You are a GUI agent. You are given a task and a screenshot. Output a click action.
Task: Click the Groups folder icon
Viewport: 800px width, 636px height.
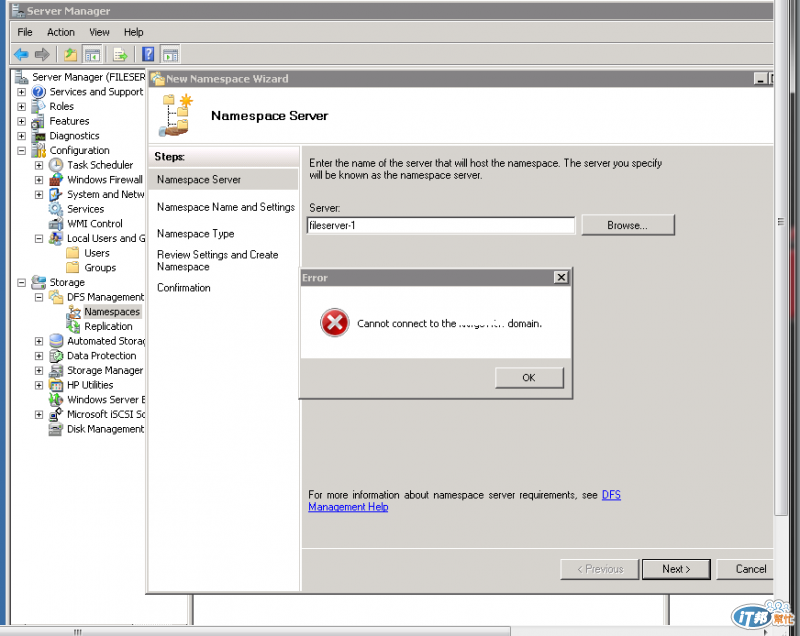(x=73, y=268)
